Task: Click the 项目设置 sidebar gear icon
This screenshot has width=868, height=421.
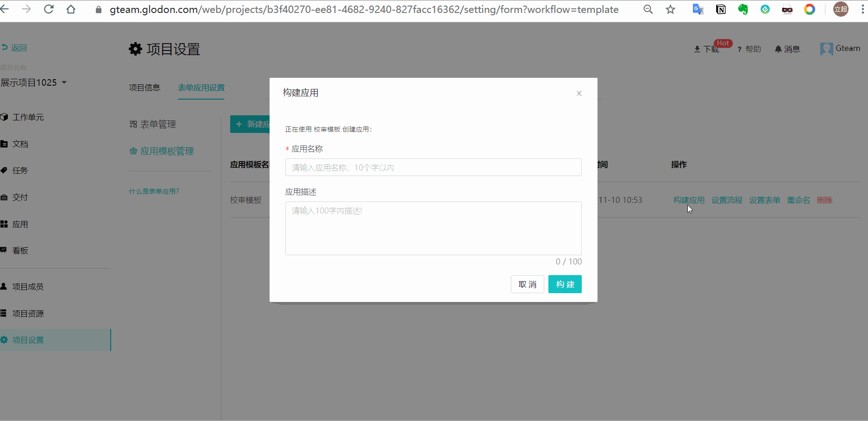Action: [4, 340]
